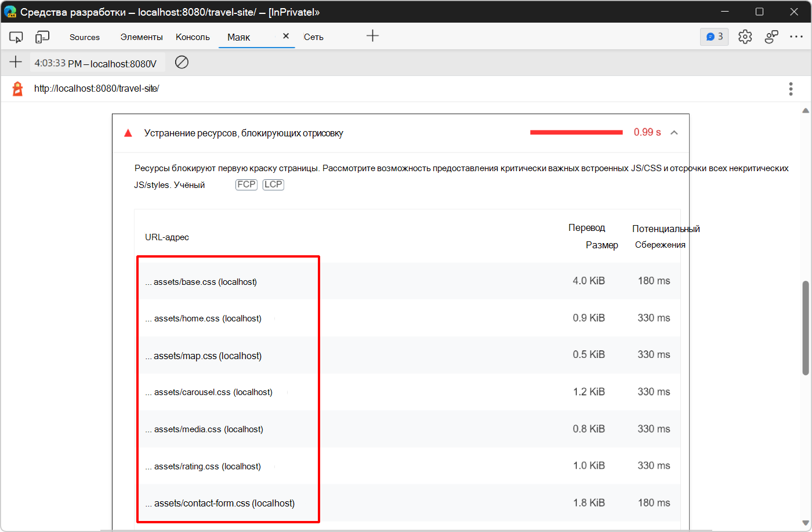Image resolution: width=812 pixels, height=532 pixels.
Task: Switch to the Элементы tab
Action: (142, 37)
